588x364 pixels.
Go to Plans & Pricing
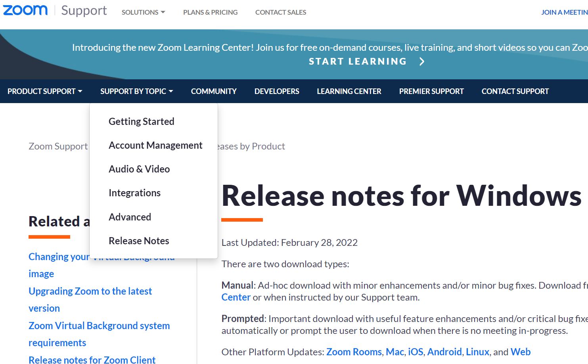coord(211,12)
